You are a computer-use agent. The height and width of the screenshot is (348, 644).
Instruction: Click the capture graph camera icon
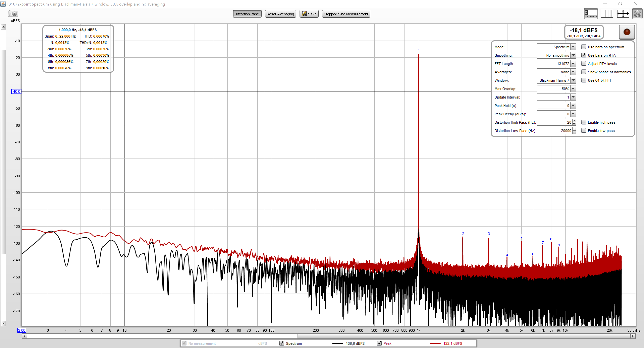[13, 14]
